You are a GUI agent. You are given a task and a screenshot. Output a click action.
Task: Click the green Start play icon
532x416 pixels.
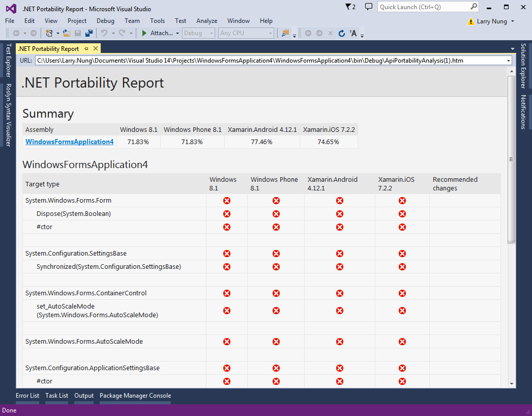[x=144, y=33]
